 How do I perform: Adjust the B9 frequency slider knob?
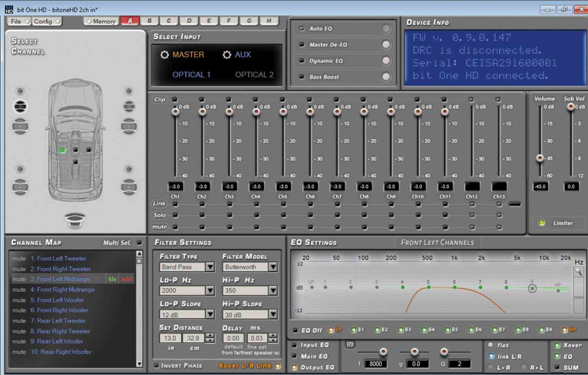[x=383, y=351]
